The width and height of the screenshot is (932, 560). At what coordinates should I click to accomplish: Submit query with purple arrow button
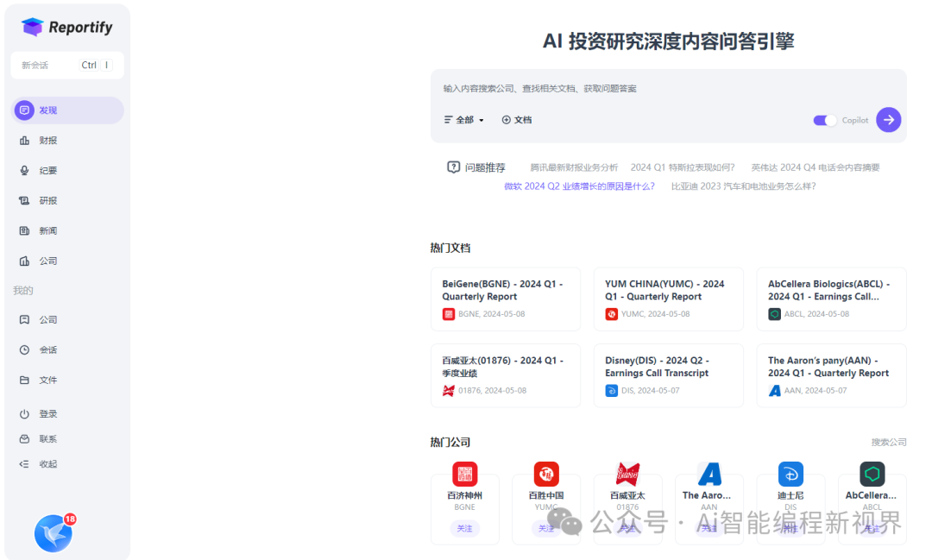(889, 120)
